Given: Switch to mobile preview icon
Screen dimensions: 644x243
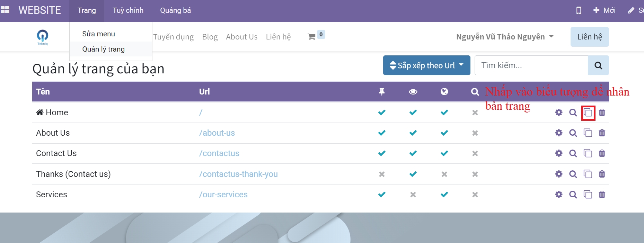Looking at the screenshot, I should 579,10.
